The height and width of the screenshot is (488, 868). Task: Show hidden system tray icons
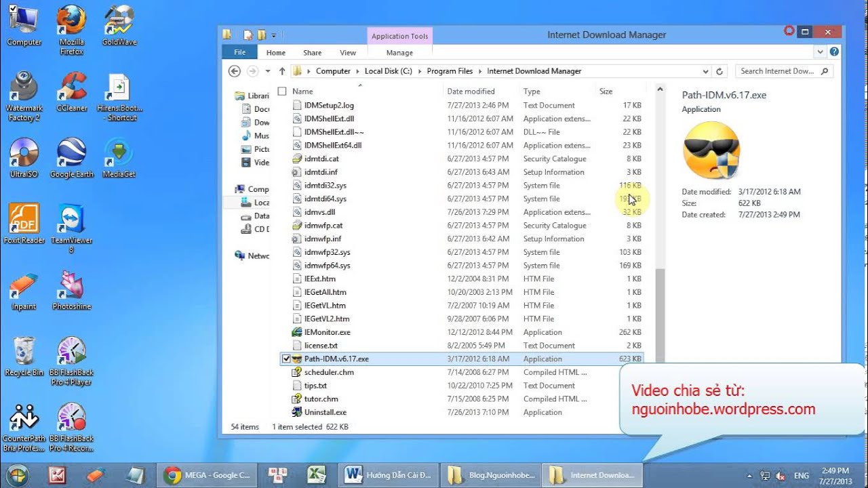coord(749,476)
